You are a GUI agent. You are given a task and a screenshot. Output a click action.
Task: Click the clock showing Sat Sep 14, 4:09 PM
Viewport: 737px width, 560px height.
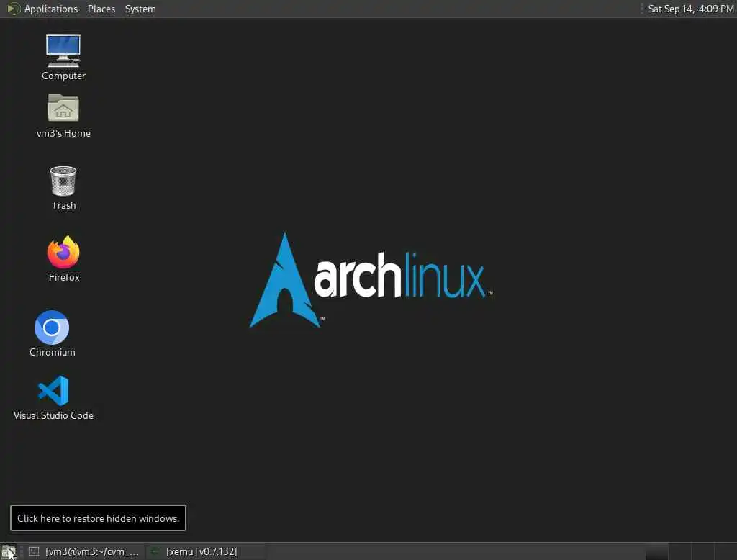[x=690, y=9]
